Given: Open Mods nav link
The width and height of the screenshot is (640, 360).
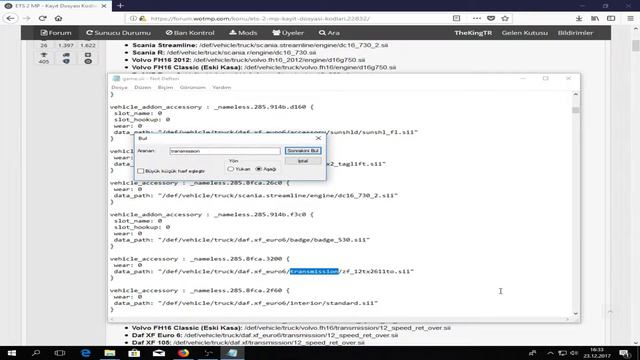Looking at the screenshot, I should click(243, 33).
